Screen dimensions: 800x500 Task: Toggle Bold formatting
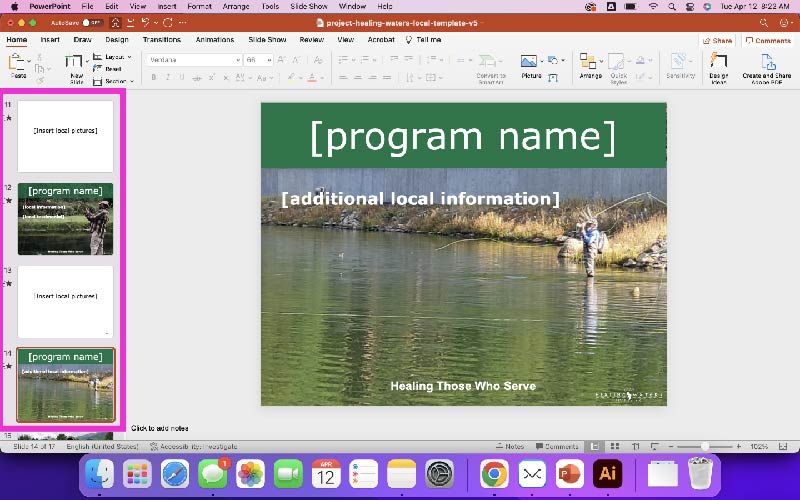click(154, 78)
